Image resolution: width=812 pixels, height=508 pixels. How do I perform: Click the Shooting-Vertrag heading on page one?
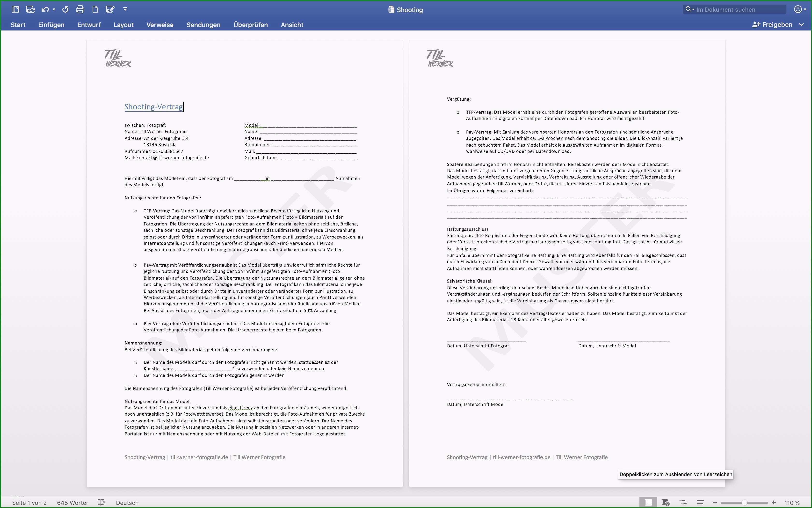coord(154,107)
